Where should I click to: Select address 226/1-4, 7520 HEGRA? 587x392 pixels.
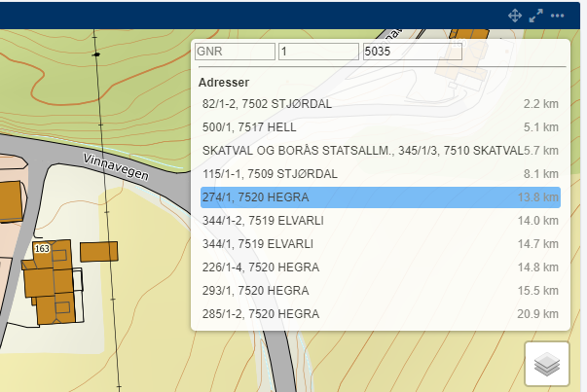click(x=381, y=267)
